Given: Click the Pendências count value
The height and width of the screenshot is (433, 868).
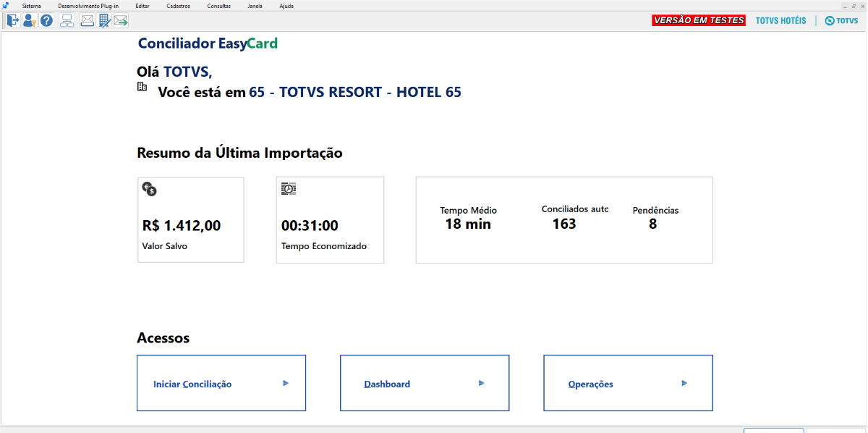Looking at the screenshot, I should coord(652,224).
